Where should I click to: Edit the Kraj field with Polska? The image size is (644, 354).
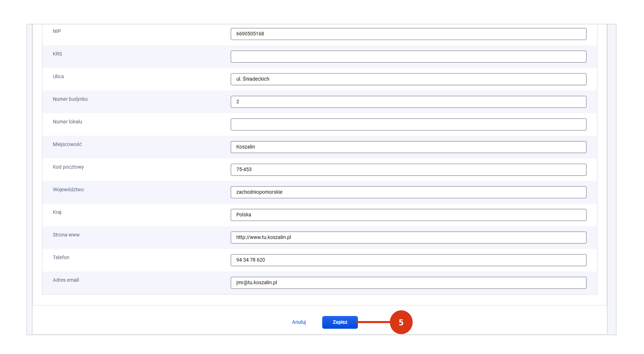pyautogui.click(x=408, y=215)
